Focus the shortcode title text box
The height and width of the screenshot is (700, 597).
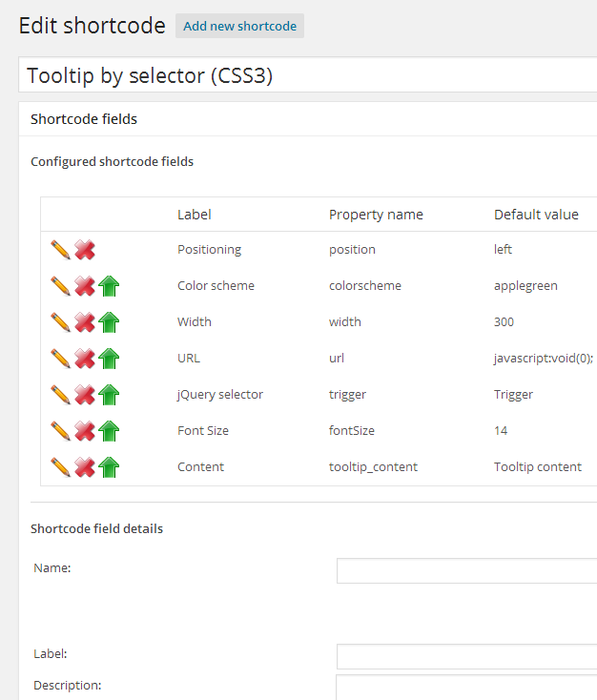[x=307, y=75]
